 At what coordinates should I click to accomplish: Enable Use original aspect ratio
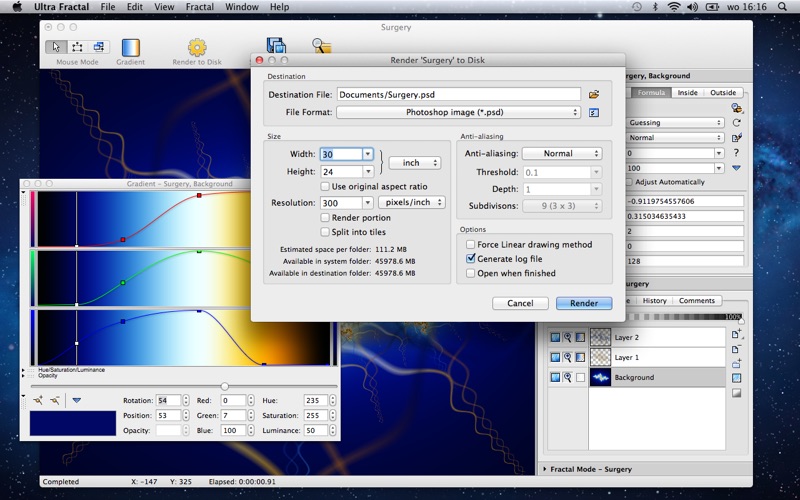(x=324, y=187)
